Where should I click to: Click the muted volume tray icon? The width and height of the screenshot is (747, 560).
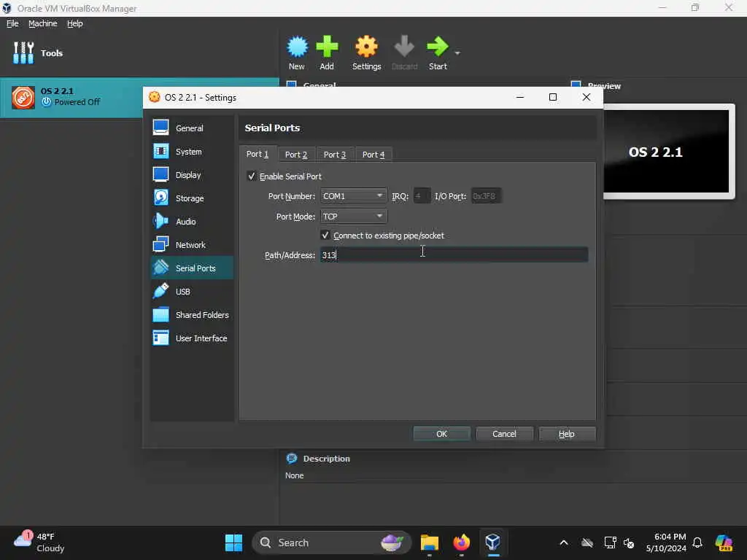pyautogui.click(x=629, y=542)
